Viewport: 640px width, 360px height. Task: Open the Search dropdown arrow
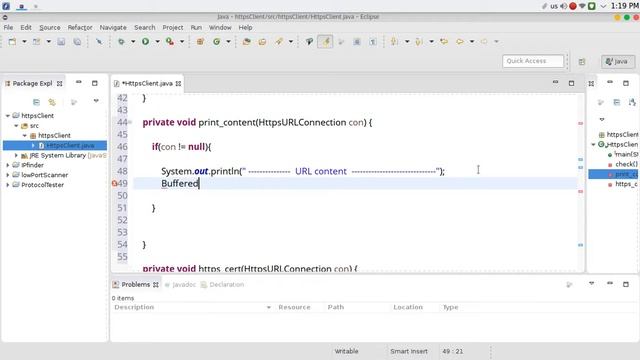coord(291,42)
